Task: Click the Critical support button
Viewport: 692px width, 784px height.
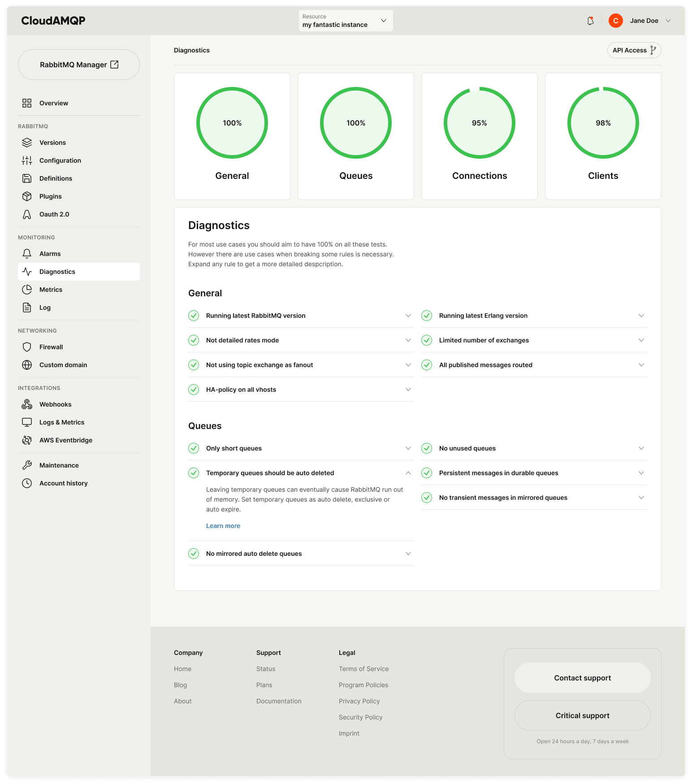Action: pos(583,715)
